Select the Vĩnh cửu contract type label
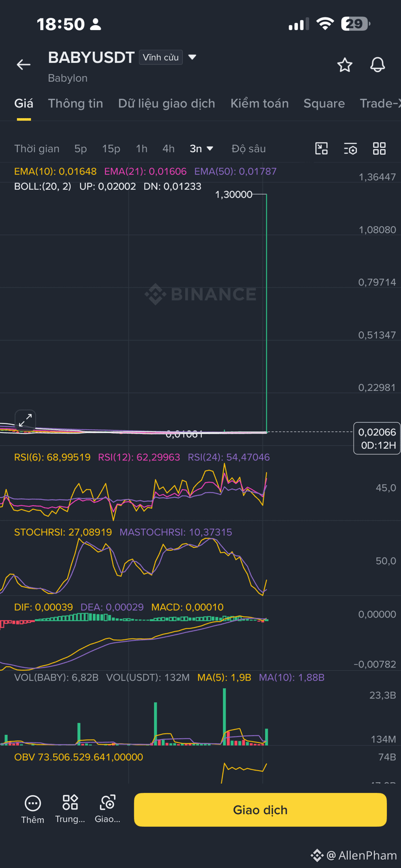 coord(161,57)
